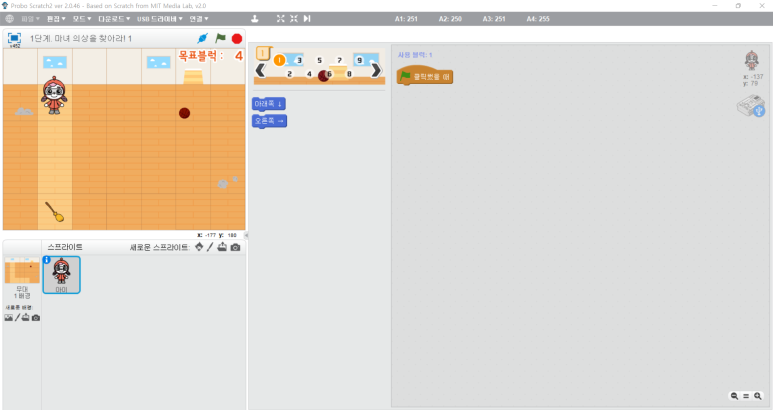This screenshot has width=773, height=410.
Task: Select level 7 in the level map
Action: pyautogui.click(x=339, y=60)
